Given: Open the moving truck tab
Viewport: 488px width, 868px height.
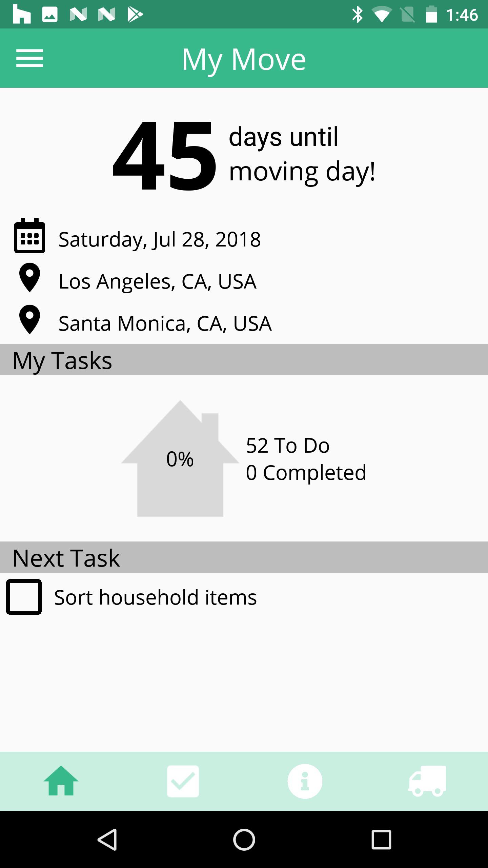Looking at the screenshot, I should click(427, 781).
